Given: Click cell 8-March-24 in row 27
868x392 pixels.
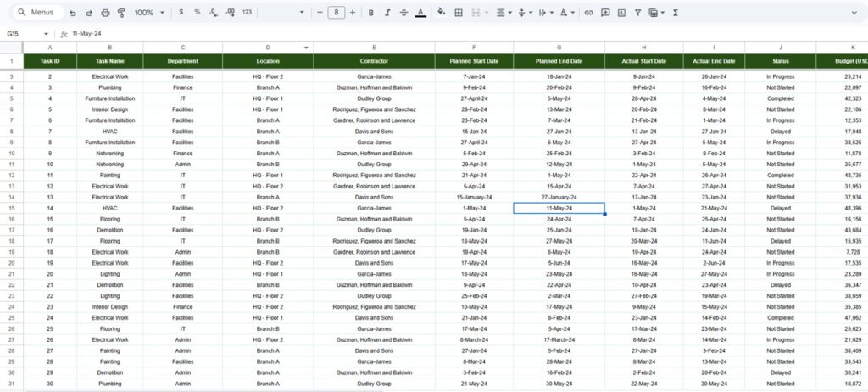Looking at the screenshot, I should 474,340.
